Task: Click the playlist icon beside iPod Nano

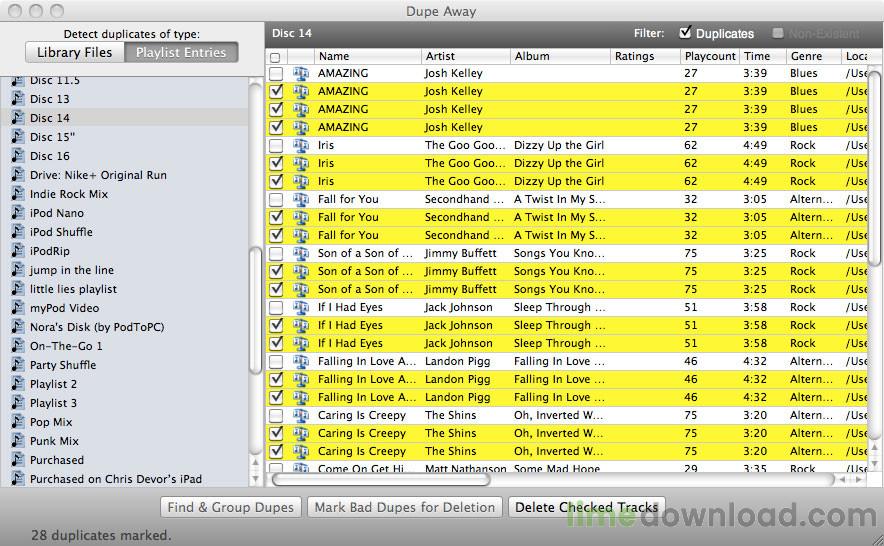Action: (x=16, y=213)
